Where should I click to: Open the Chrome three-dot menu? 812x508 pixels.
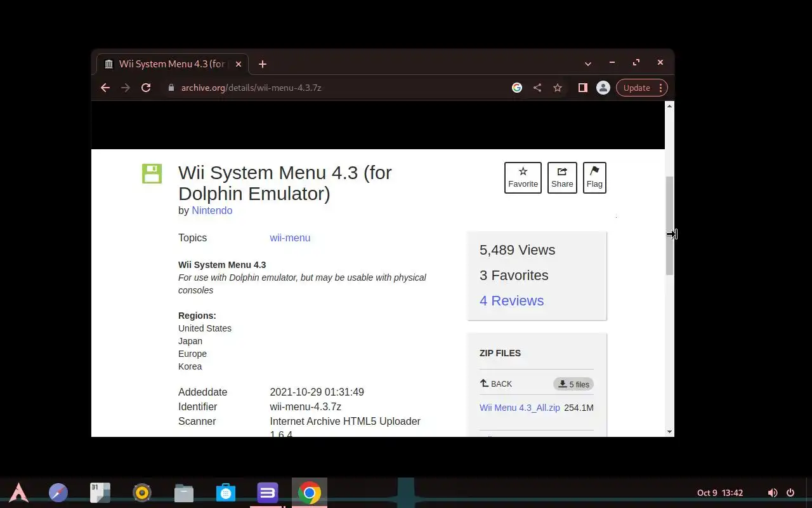660,88
